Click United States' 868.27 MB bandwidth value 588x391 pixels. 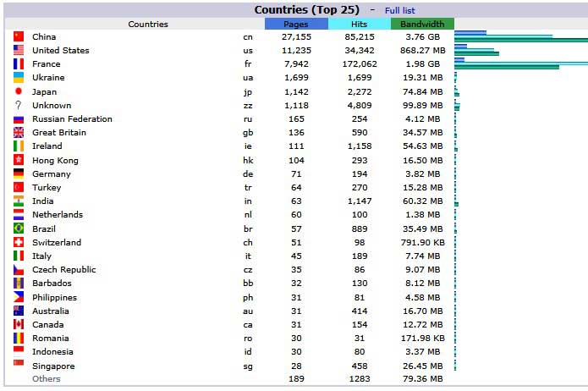(423, 50)
